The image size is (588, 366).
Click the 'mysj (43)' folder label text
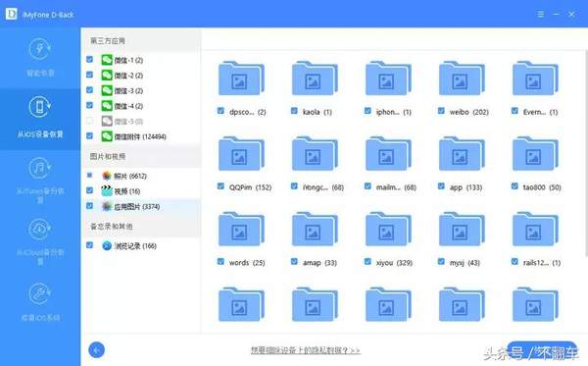465,262
